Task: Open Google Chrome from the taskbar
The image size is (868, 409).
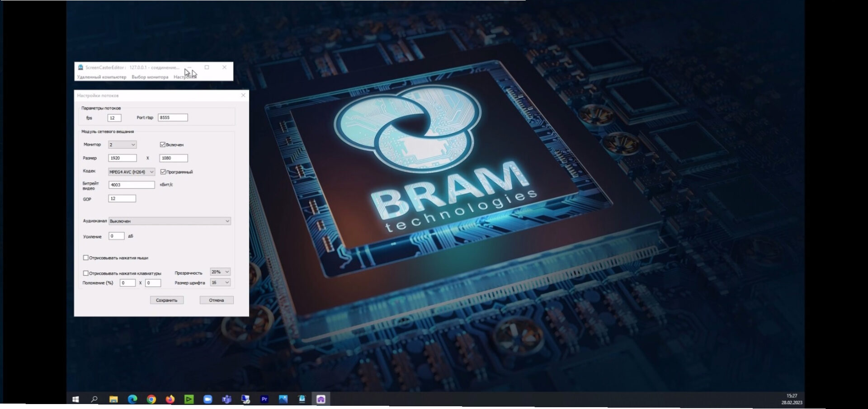Action: 151,399
